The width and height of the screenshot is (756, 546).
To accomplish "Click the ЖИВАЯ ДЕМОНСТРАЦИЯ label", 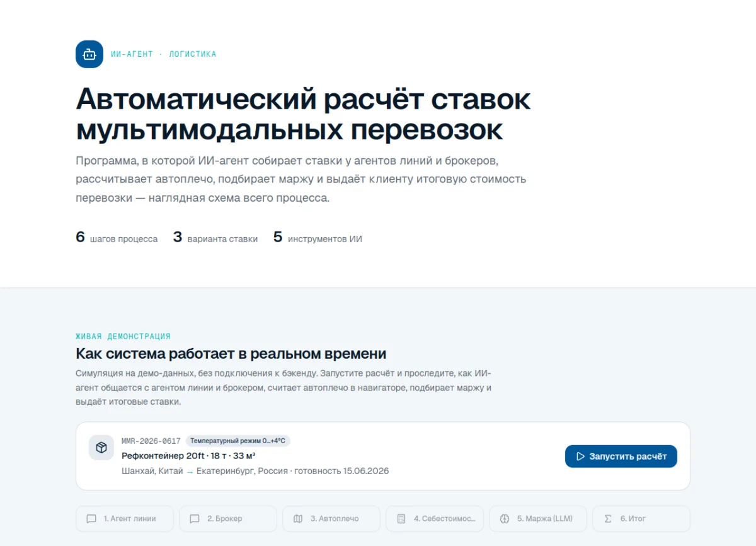I will tap(123, 337).
